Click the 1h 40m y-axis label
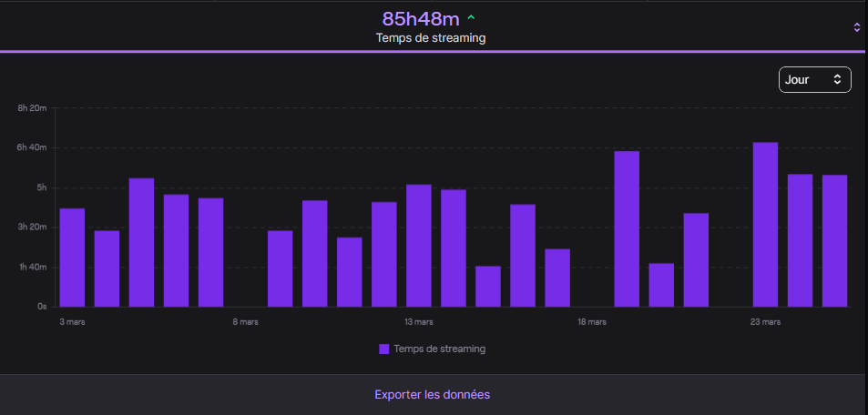 click(32, 268)
